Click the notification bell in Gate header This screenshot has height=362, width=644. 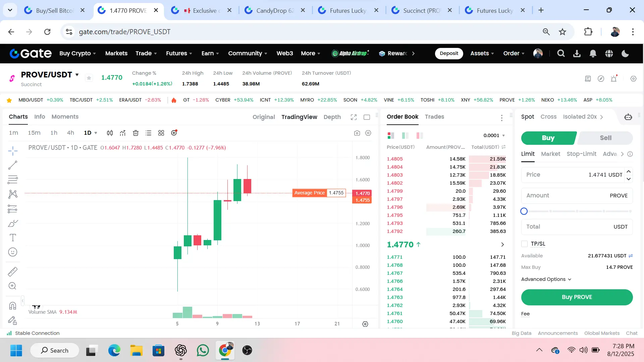pos(593,54)
